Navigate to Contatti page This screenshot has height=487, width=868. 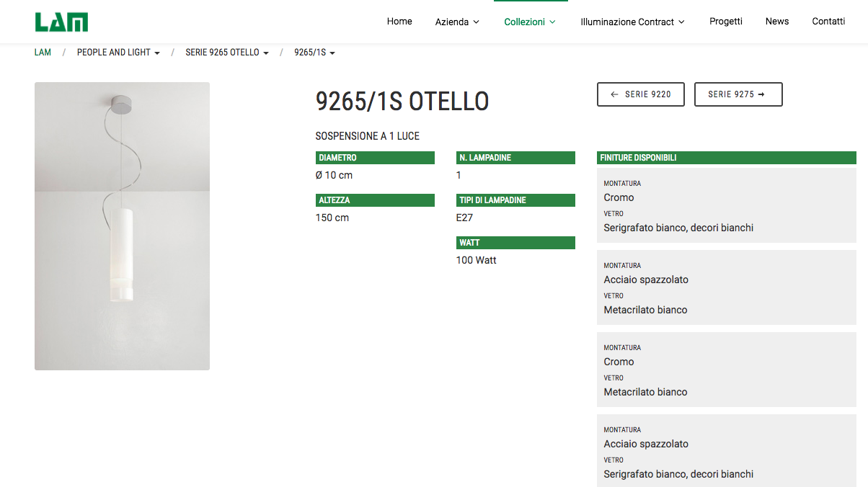tap(828, 22)
